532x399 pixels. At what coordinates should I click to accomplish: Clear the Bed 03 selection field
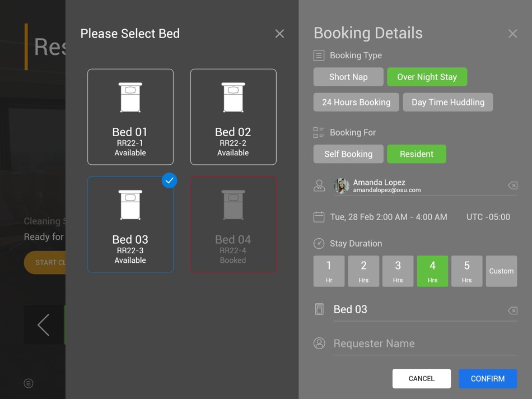click(512, 310)
